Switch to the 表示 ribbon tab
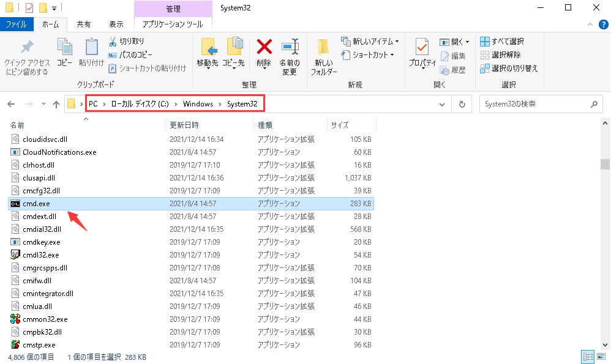The height and width of the screenshot is (364, 611). (116, 24)
